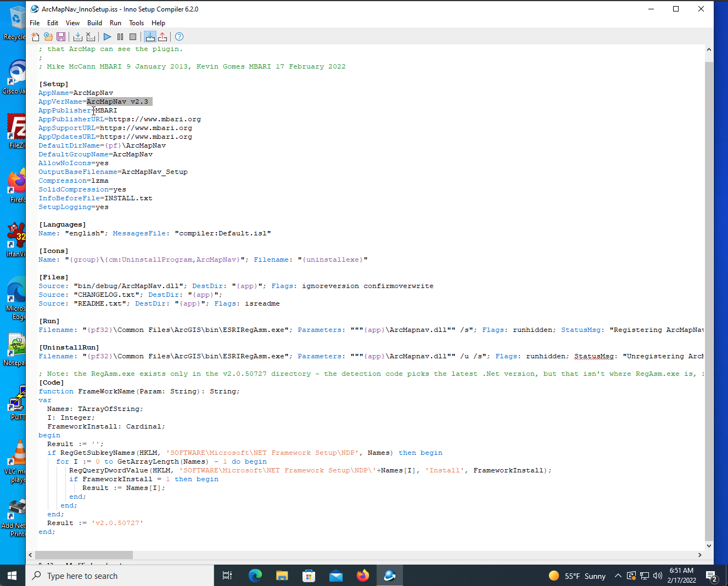
Task: Open the Cisco Jabber desktop shortcut
Action: tap(15, 77)
